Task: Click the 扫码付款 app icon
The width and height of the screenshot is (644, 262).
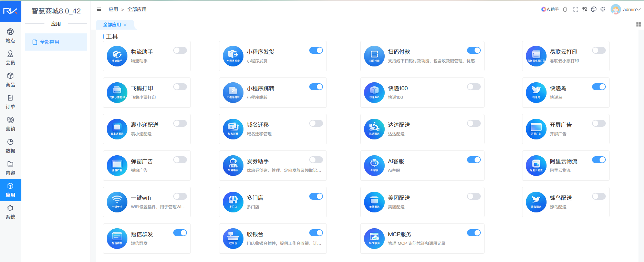Action: coord(374,56)
